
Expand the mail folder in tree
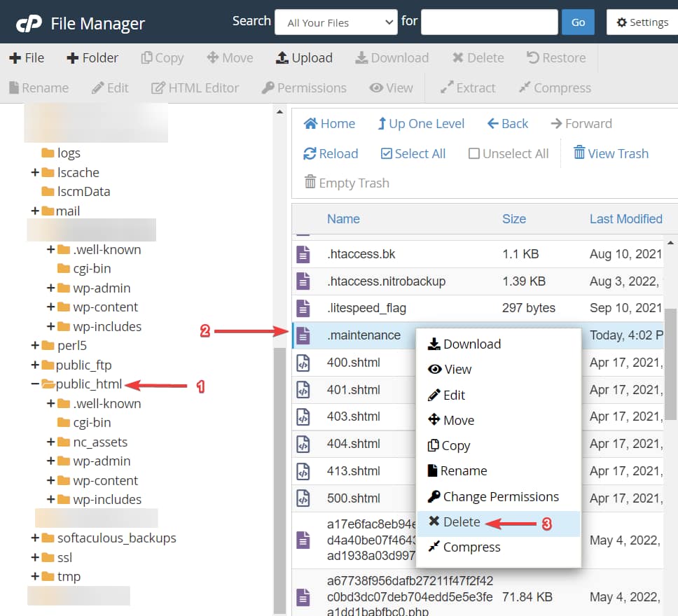pos(35,211)
